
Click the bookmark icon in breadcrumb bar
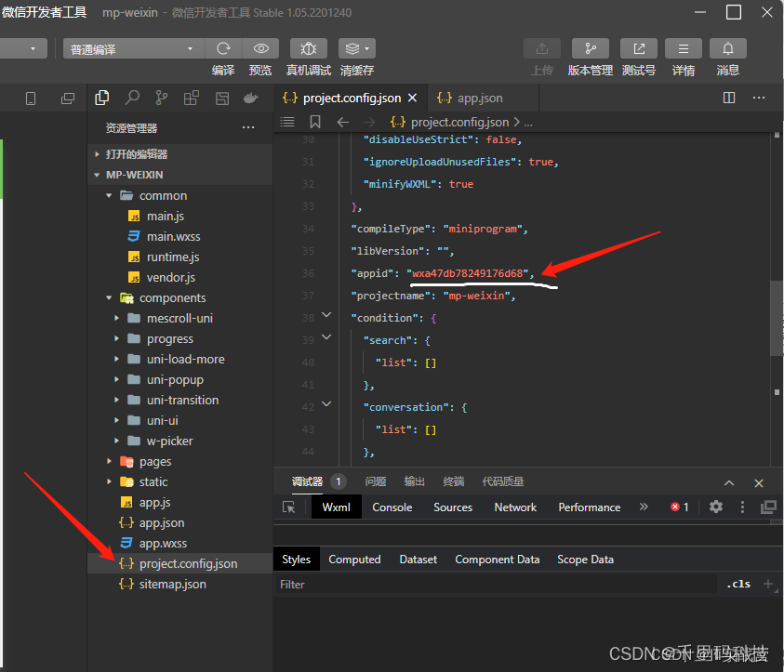[x=315, y=122]
